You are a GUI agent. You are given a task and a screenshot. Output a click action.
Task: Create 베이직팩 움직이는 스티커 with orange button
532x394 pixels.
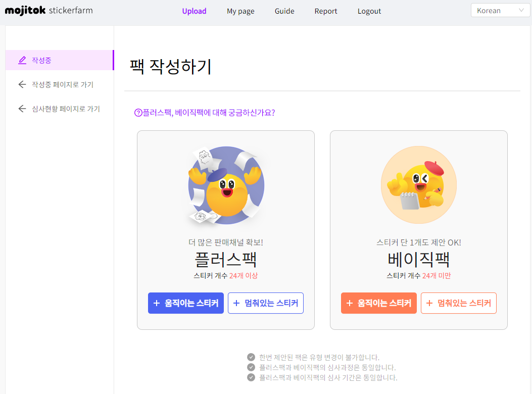click(378, 303)
